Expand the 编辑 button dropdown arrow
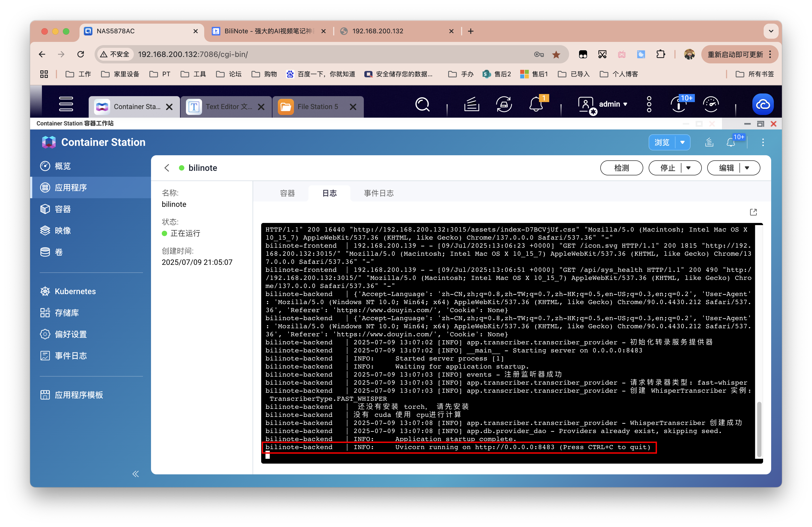This screenshot has height=527, width=812. 747,168
